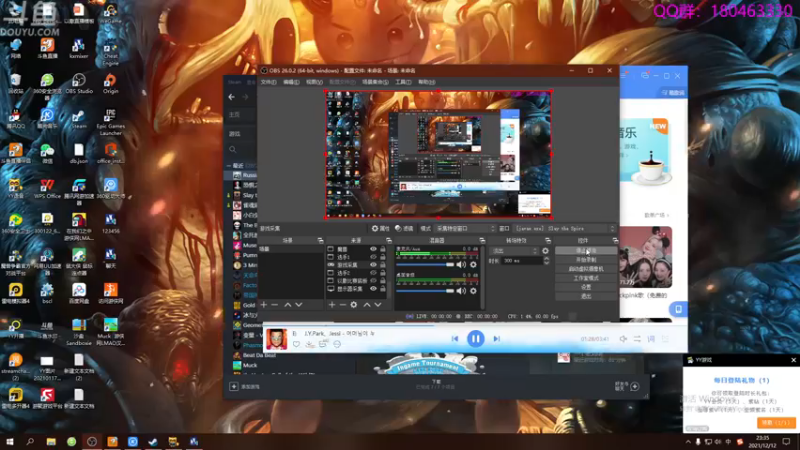Pause the song in music player

(476, 339)
